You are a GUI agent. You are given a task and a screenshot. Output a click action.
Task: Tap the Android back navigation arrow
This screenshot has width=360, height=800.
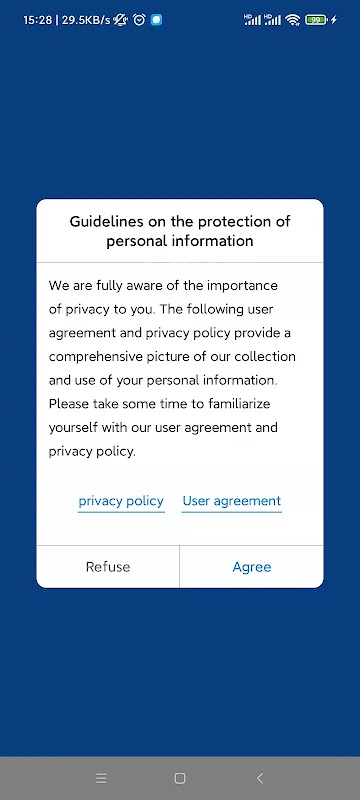pos(260,778)
